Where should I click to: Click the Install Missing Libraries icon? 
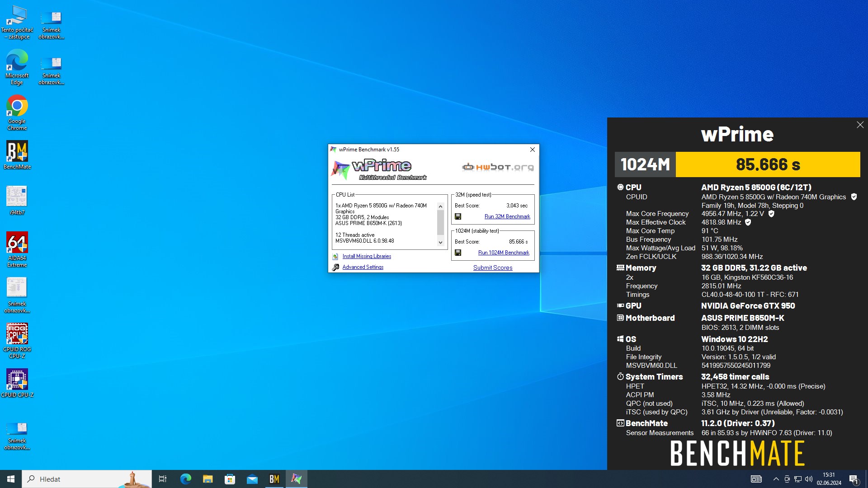pyautogui.click(x=335, y=256)
